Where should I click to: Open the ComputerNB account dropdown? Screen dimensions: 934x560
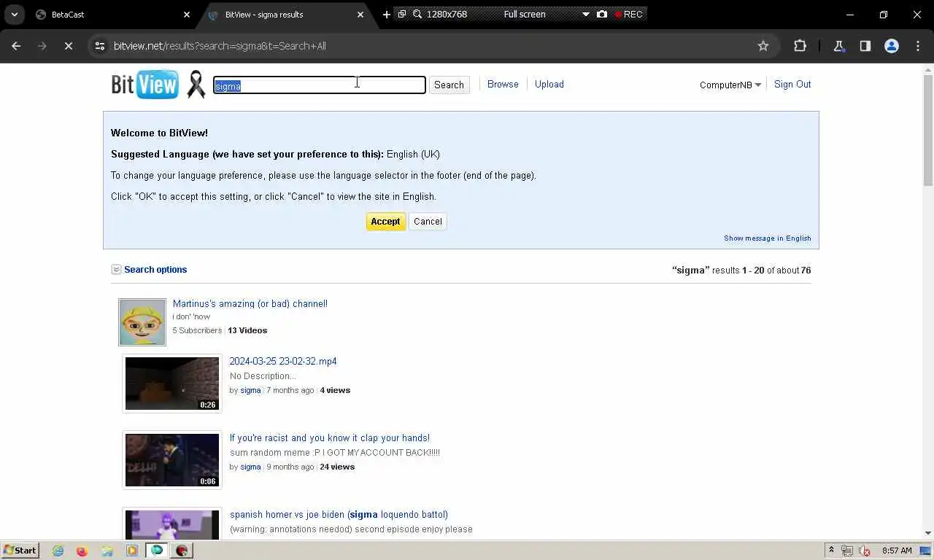[x=730, y=85]
